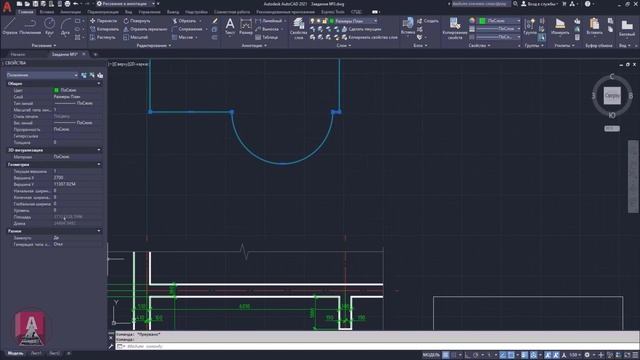Toggle object snap in status bar
The width and height of the screenshot is (640, 360).
(511, 355)
